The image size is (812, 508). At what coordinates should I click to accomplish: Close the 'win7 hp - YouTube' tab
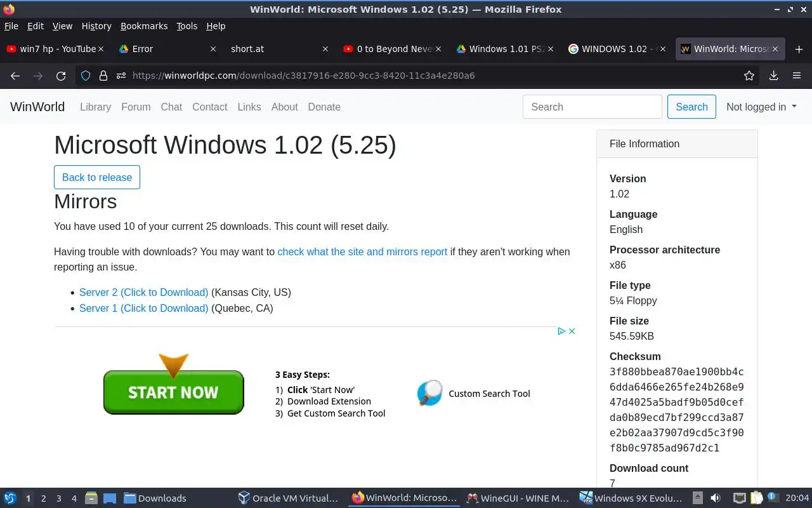[x=101, y=49]
